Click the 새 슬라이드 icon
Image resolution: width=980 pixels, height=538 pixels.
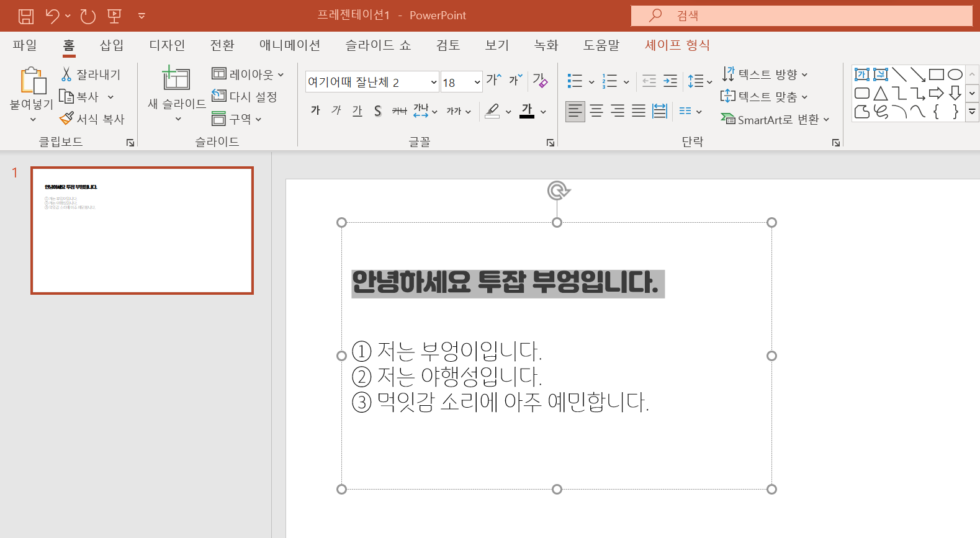pyautogui.click(x=176, y=79)
